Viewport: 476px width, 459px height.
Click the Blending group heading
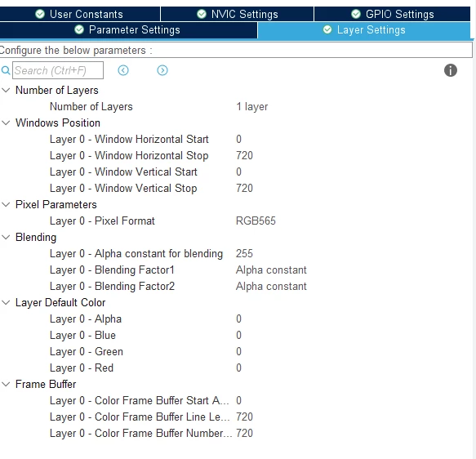click(36, 237)
